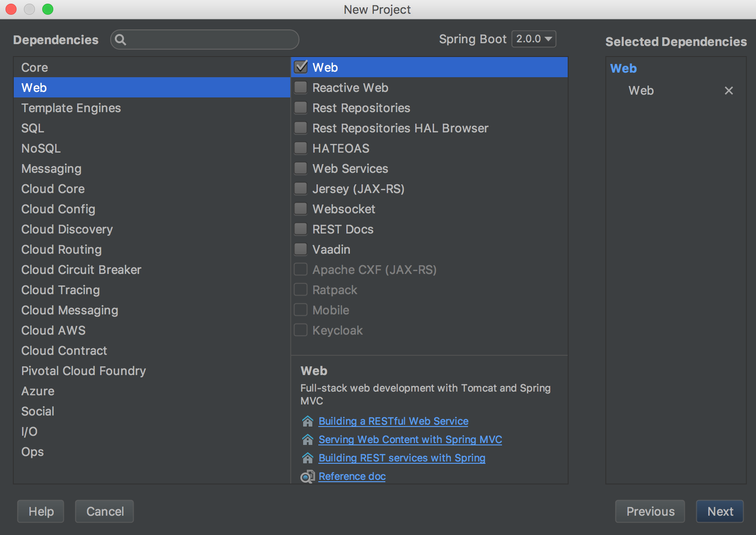Open the Reference doc link
The image size is (756, 535).
click(x=352, y=477)
